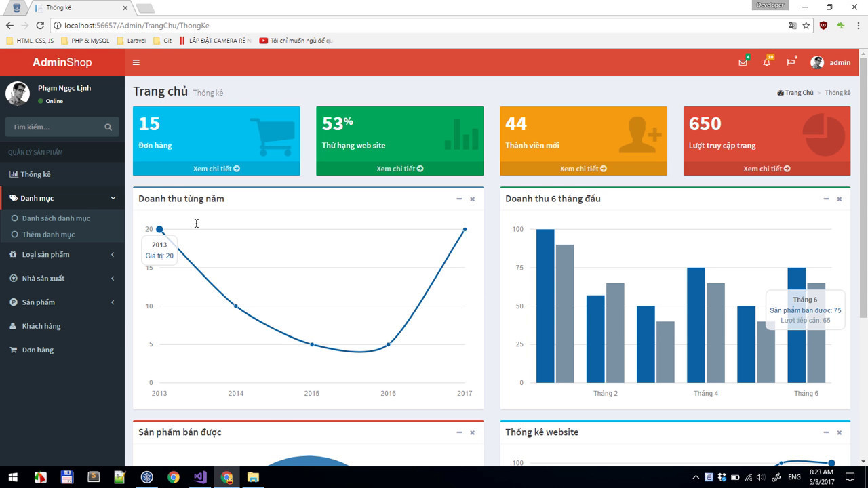Screen dimensions: 868x488
Task: Click the 2015 data point on line chart
Action: pyautogui.click(x=312, y=344)
